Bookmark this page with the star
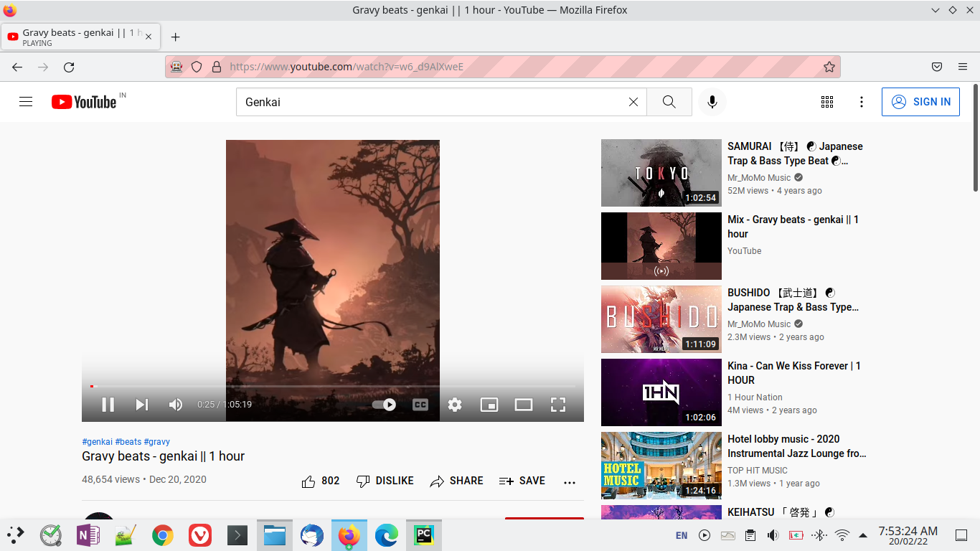Screen dimensions: 980x551 coord(829,67)
